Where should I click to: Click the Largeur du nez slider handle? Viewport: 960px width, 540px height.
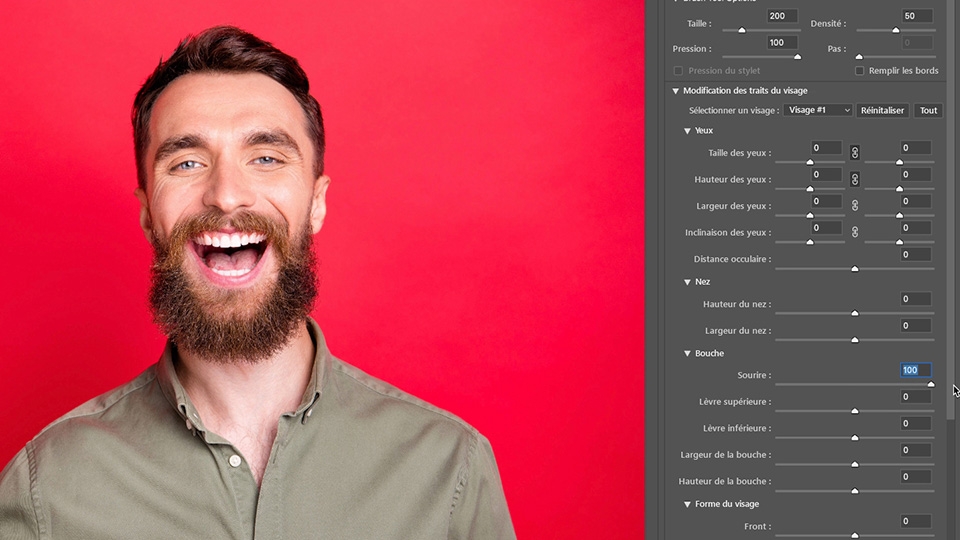tap(855, 340)
